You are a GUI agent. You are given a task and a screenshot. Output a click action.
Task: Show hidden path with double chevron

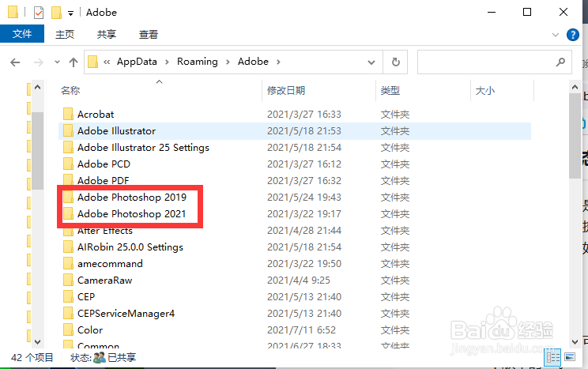(x=107, y=62)
